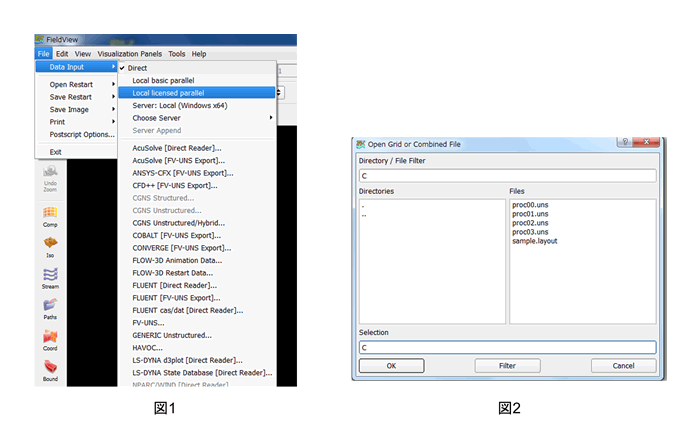This screenshot has height=440, width=700.
Task: Open the Visualization Panels menu
Action: click(x=130, y=54)
